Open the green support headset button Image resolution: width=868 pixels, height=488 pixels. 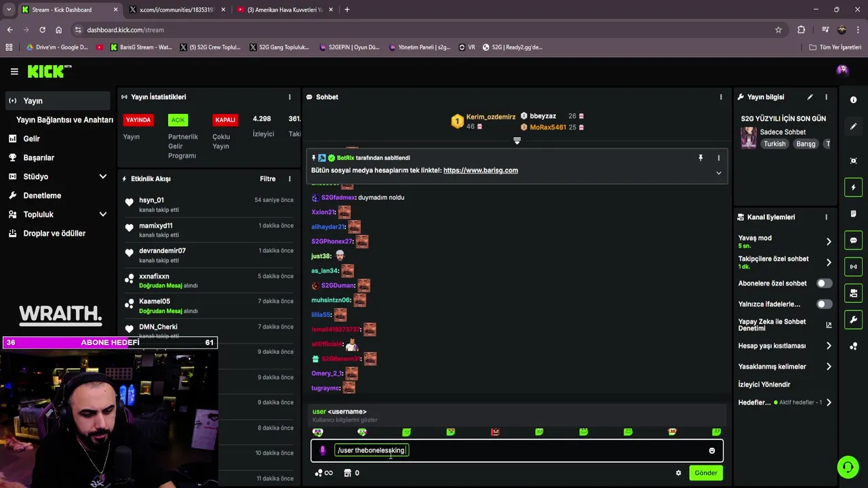[x=847, y=467]
